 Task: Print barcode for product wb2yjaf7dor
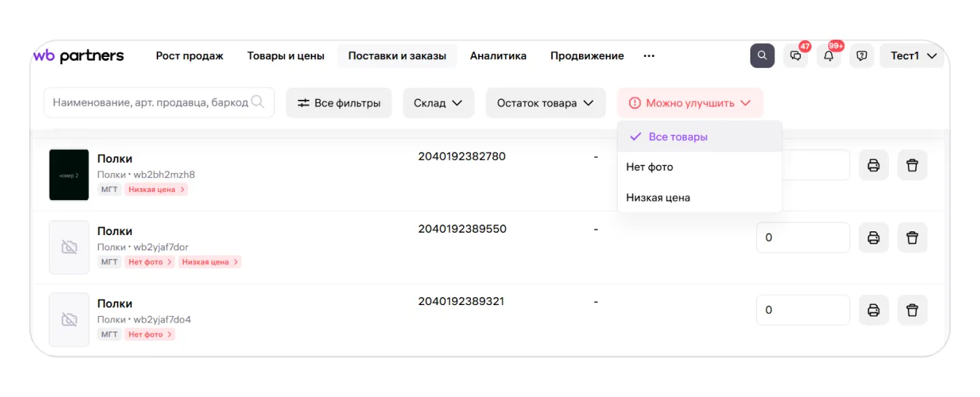click(874, 238)
